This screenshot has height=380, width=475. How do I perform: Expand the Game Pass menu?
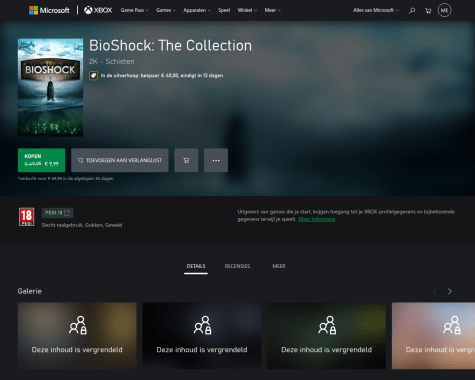point(135,10)
